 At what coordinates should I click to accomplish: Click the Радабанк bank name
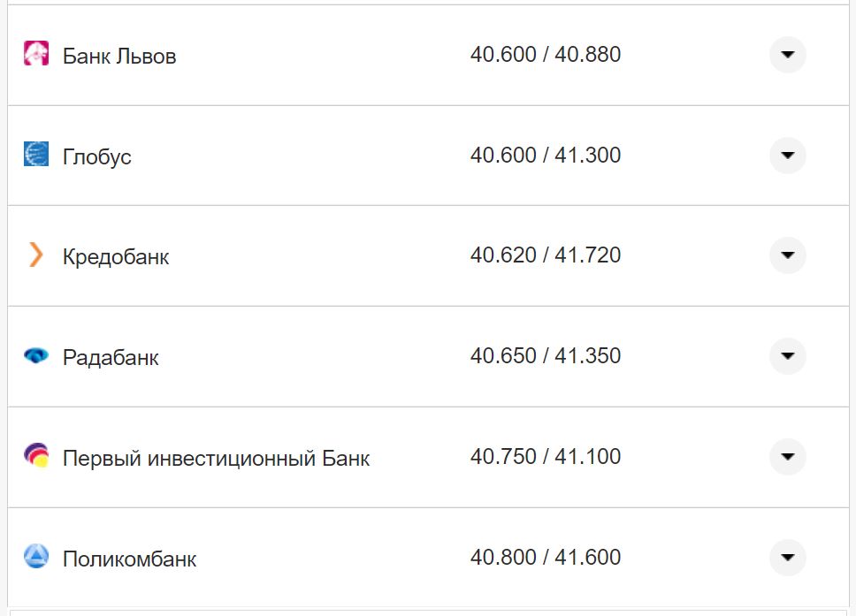[110, 358]
